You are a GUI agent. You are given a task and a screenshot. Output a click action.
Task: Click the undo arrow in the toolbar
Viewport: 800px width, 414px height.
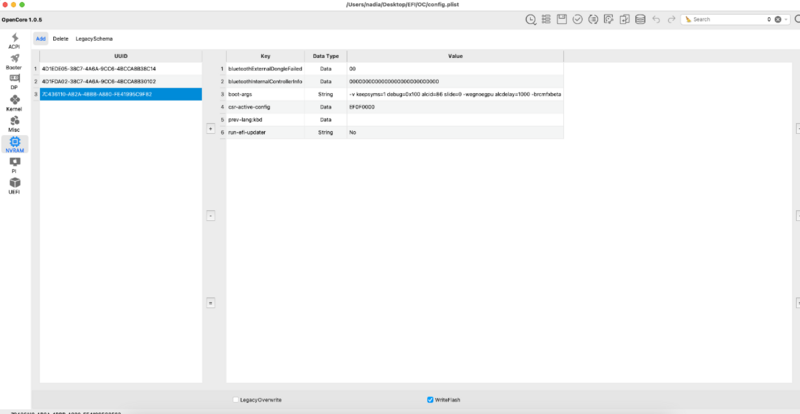(656, 19)
